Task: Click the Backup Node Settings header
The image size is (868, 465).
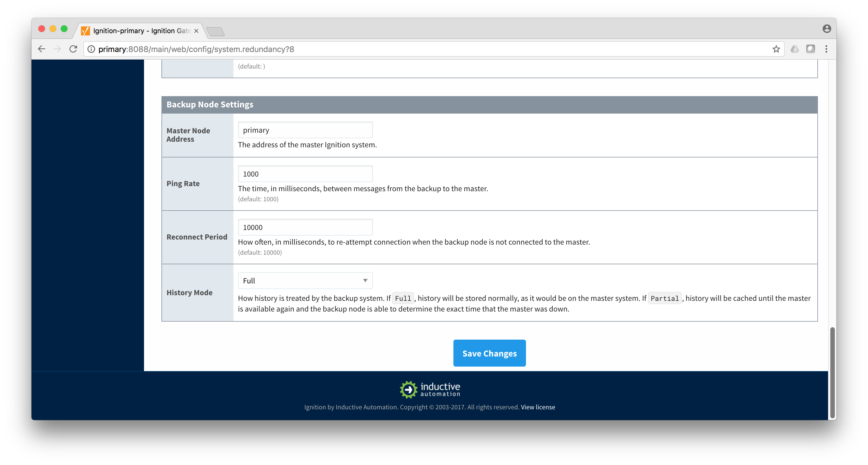Action: [x=489, y=105]
